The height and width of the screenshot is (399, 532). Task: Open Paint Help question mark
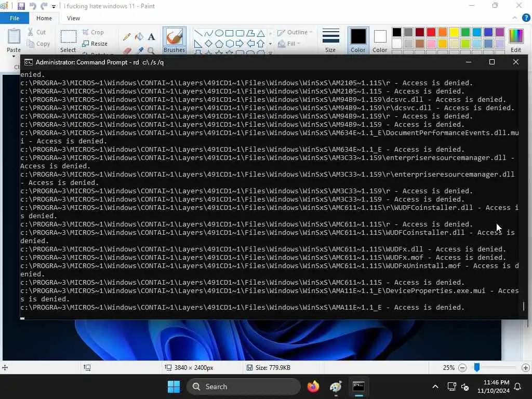coord(526,18)
